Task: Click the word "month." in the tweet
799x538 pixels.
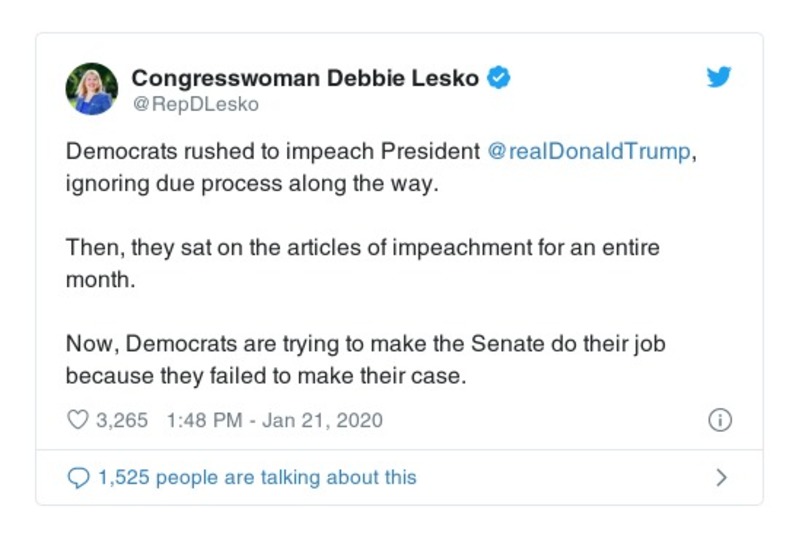Action: 99,280
